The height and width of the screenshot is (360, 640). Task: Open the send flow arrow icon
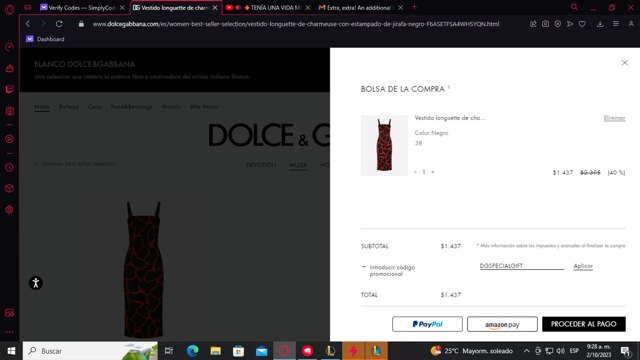[x=570, y=24]
